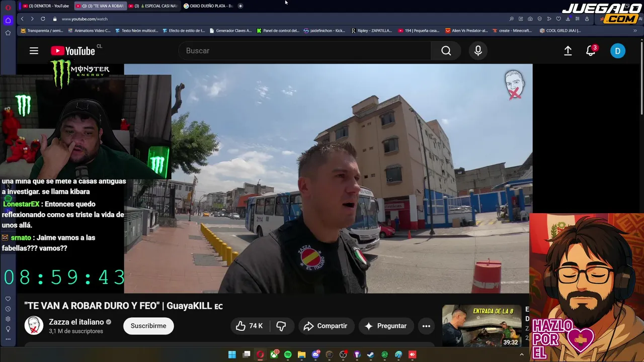Image resolution: width=644 pixels, height=362 pixels.
Task: Open Discord from the taskbar
Action: [x=315, y=354]
